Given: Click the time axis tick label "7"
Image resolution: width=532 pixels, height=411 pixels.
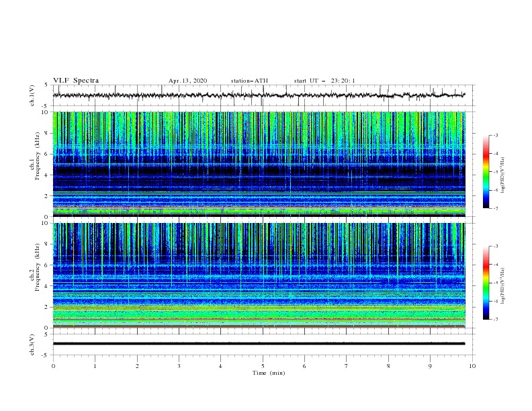Looking at the screenshot, I should tap(347, 366).
